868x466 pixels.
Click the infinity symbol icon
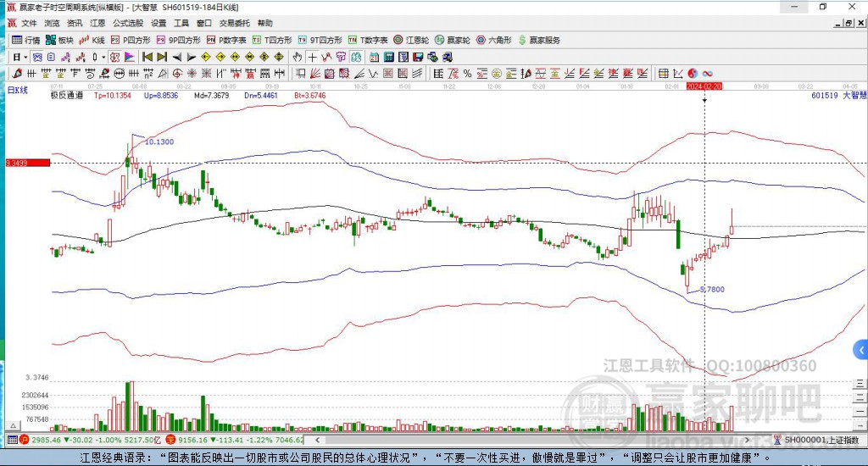point(707,73)
